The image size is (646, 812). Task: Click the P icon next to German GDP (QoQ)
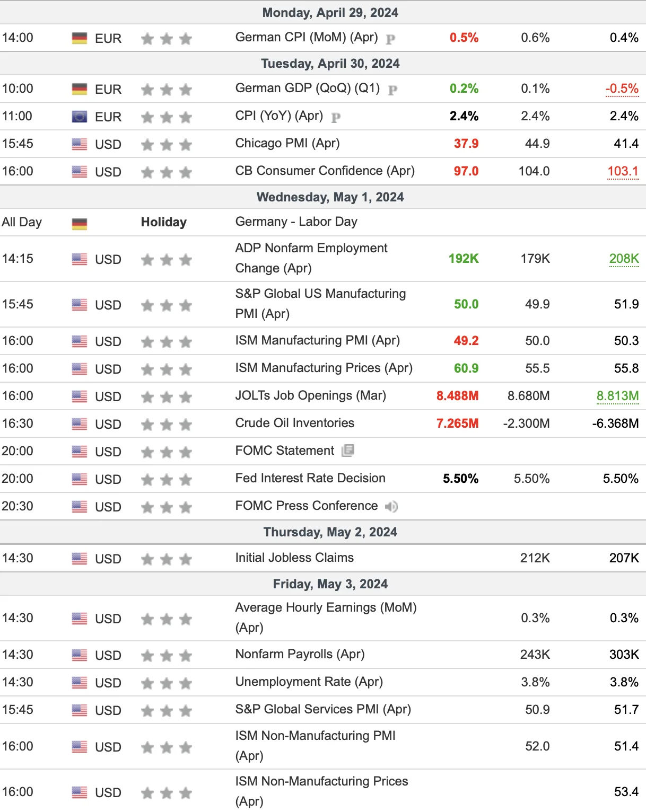392,90
